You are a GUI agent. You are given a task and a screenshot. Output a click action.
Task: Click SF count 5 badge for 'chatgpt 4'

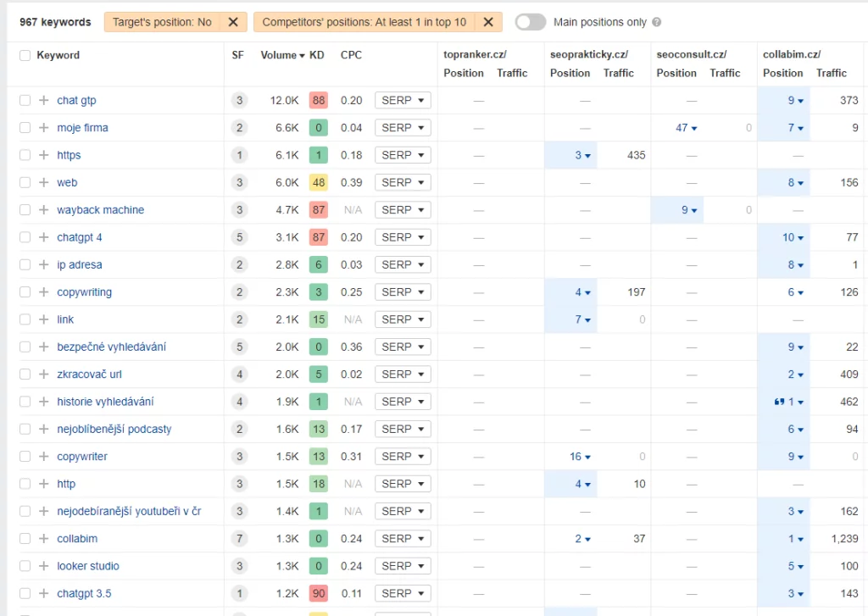pyautogui.click(x=239, y=237)
